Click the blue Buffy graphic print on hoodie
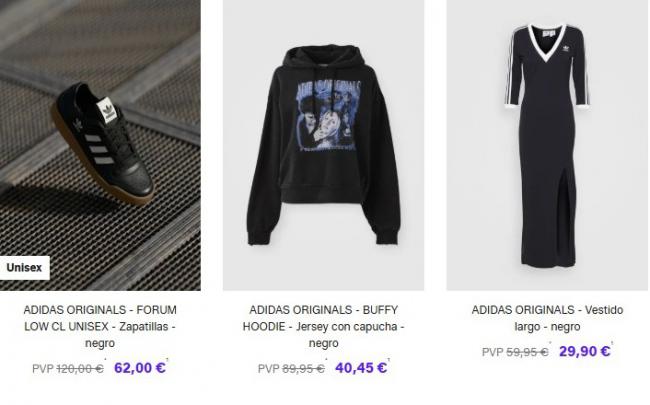 pos(329,115)
